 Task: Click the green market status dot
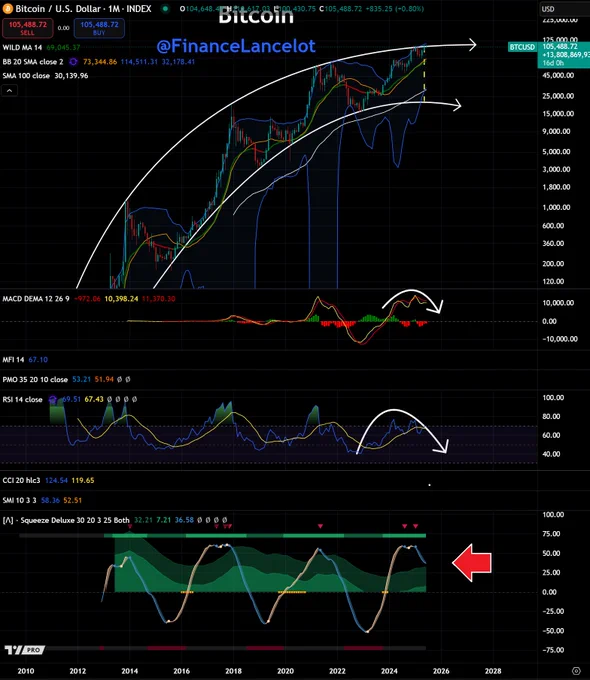pos(165,9)
